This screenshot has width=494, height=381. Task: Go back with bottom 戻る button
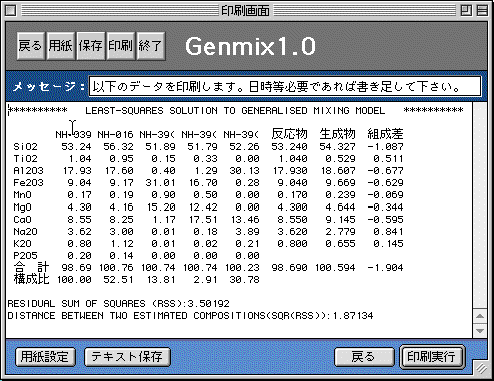coord(364,357)
